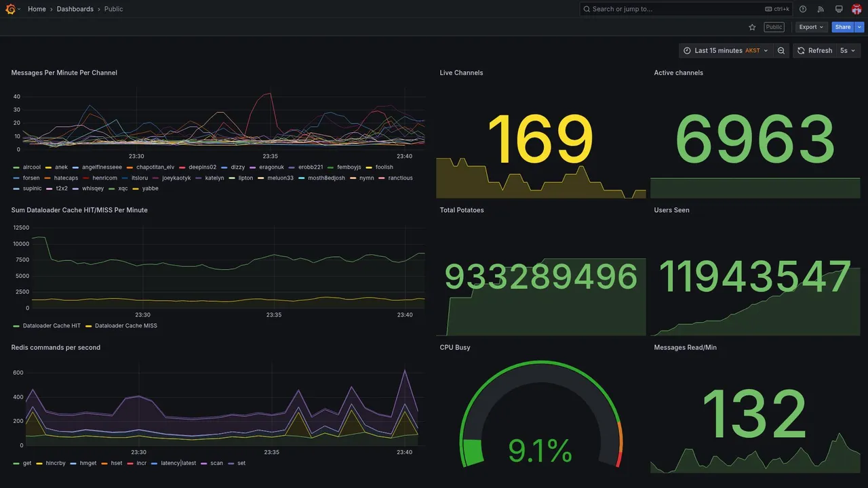Screen dimensions: 868x488
Task: Click the forsen color swatch in legend
Action: (16, 178)
